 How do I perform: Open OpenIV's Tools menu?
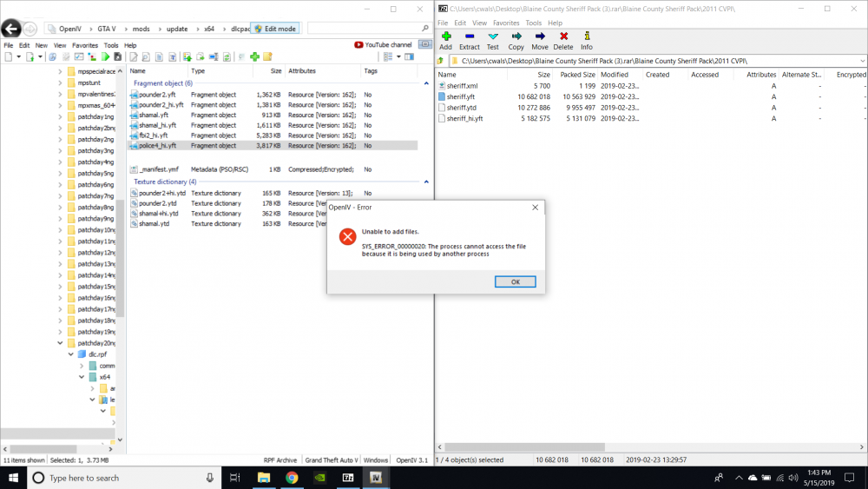click(x=111, y=45)
